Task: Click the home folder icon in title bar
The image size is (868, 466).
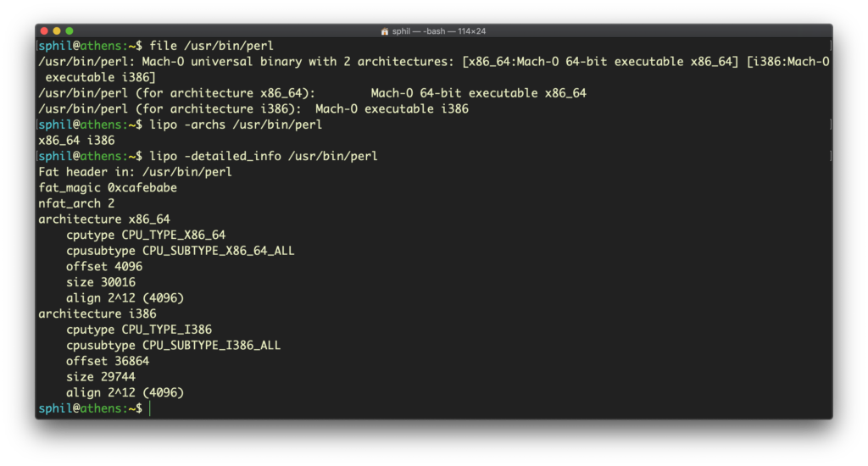Action: click(x=386, y=31)
